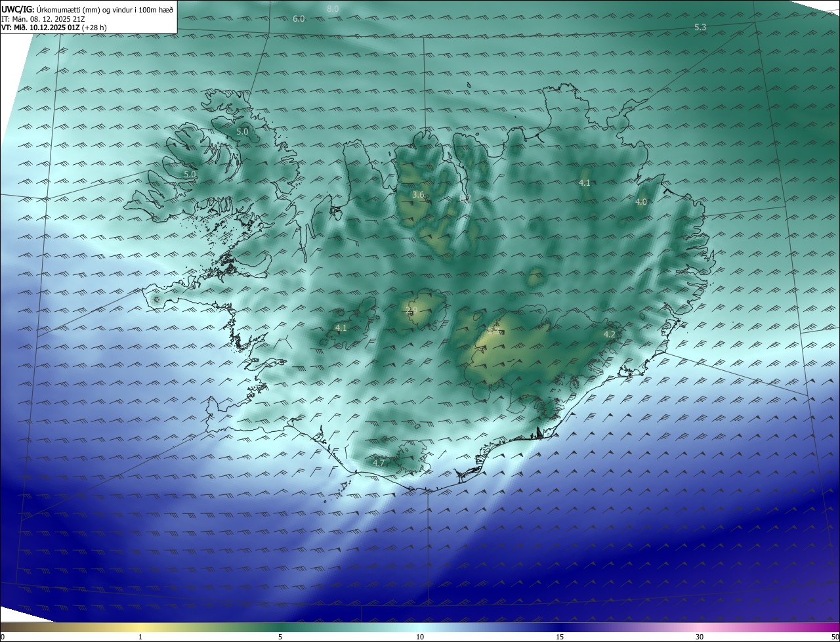Click the colorbar tick label '50'
Viewport: 840px width, 642px height.
[x=834, y=637]
